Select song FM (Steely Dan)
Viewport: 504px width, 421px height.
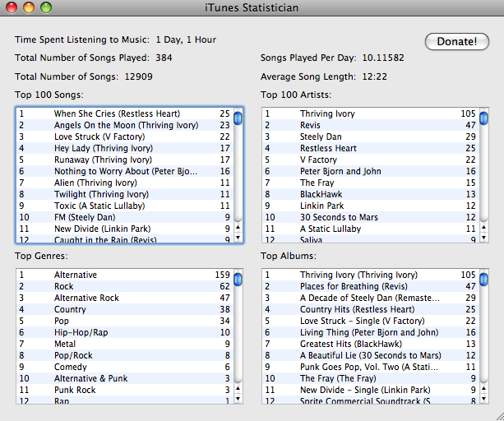[125, 217]
